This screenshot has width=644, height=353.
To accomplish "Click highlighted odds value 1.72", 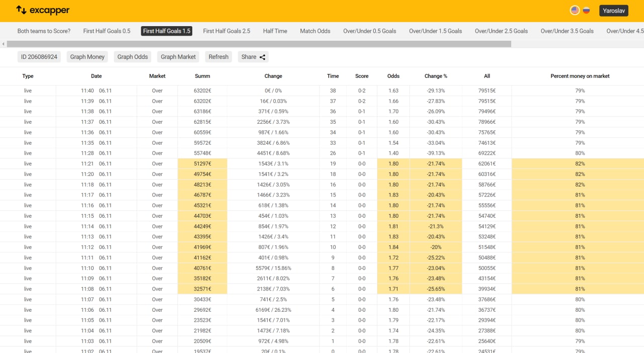I will [393, 257].
